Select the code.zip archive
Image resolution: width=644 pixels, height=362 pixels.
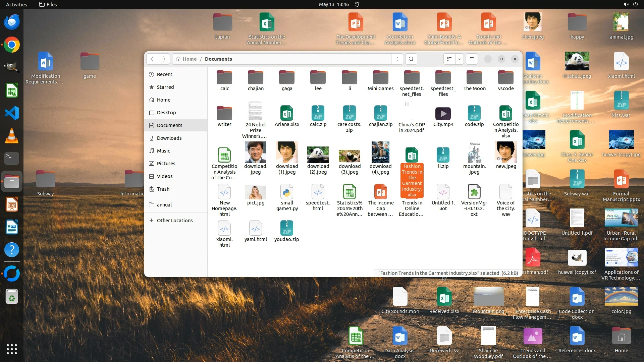point(474,114)
